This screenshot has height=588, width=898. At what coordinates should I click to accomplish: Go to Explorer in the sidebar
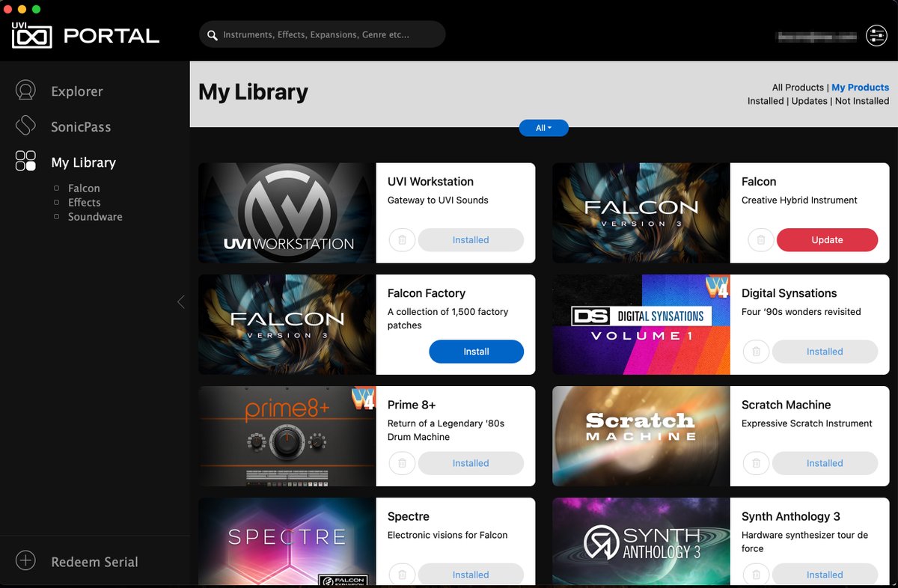[x=77, y=91]
